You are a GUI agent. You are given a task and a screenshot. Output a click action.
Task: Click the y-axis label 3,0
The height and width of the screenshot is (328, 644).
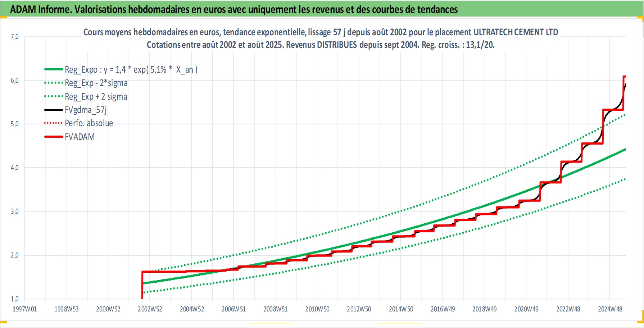[15, 211]
